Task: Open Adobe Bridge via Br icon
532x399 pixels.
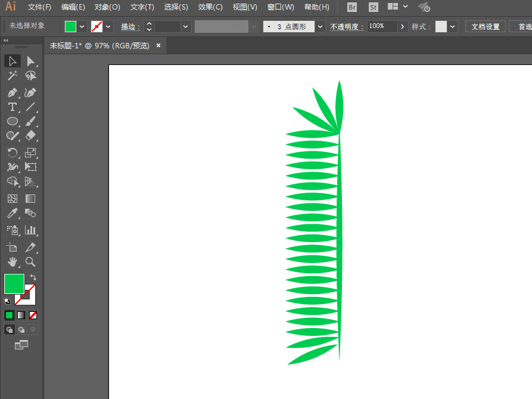Action: tap(352, 7)
